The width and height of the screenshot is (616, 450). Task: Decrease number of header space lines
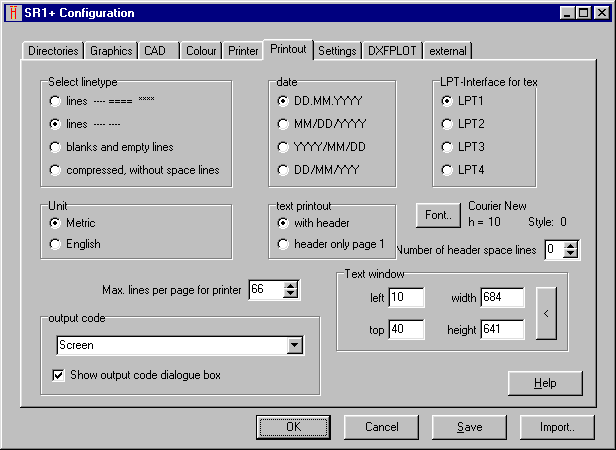coord(571,255)
